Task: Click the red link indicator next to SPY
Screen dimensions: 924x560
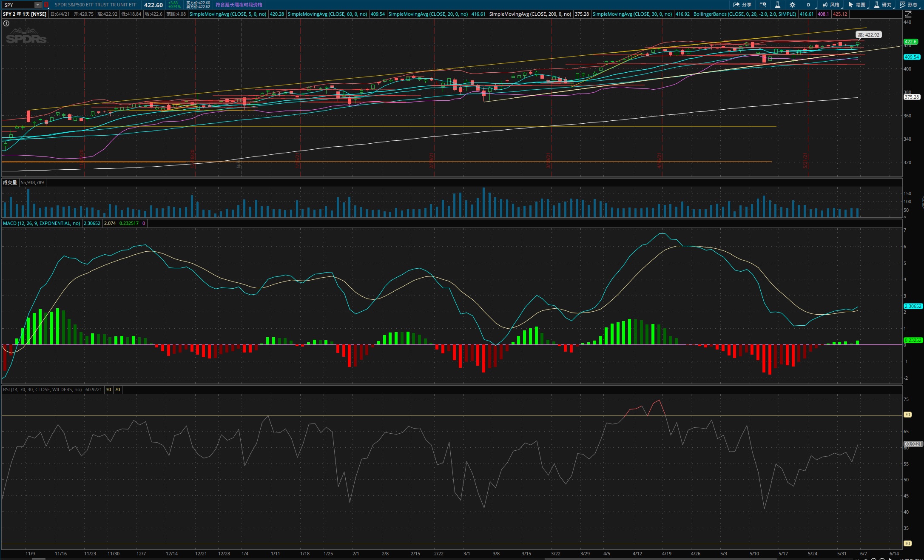Action: [x=46, y=5]
